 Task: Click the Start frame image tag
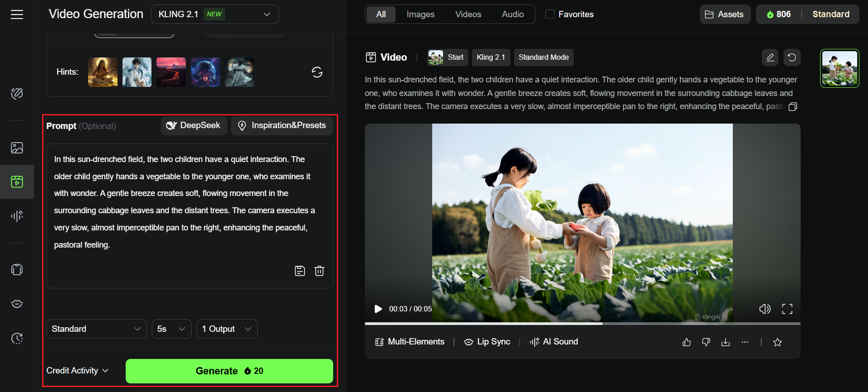coord(448,57)
